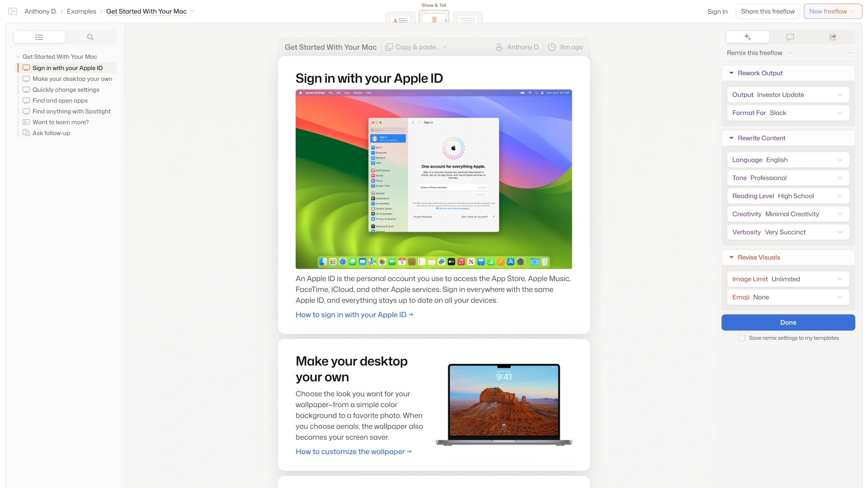
Task: Select Ask follow-up in outline
Action: pyautogui.click(x=51, y=133)
